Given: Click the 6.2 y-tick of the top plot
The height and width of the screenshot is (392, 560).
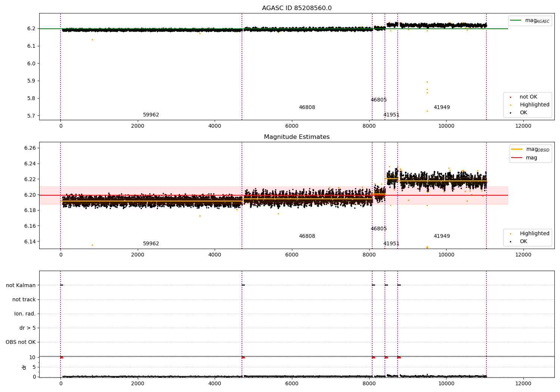Looking at the screenshot, I should coord(31,29).
